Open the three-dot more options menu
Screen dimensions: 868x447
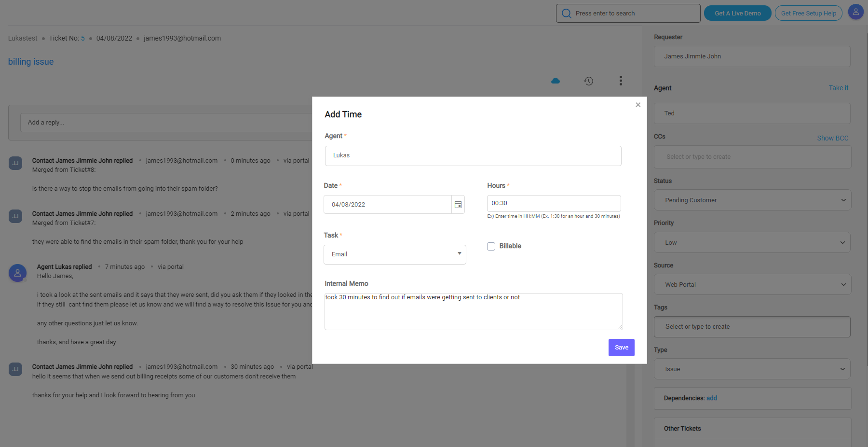click(621, 81)
